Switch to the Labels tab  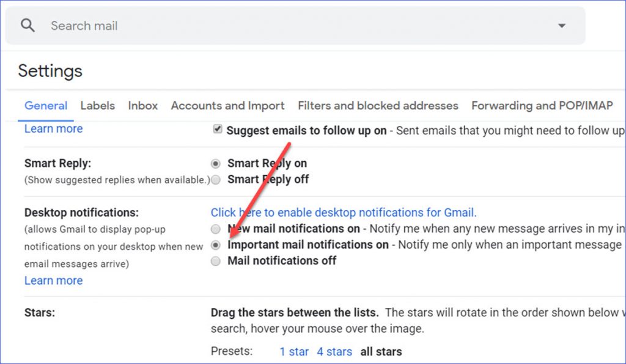point(97,106)
